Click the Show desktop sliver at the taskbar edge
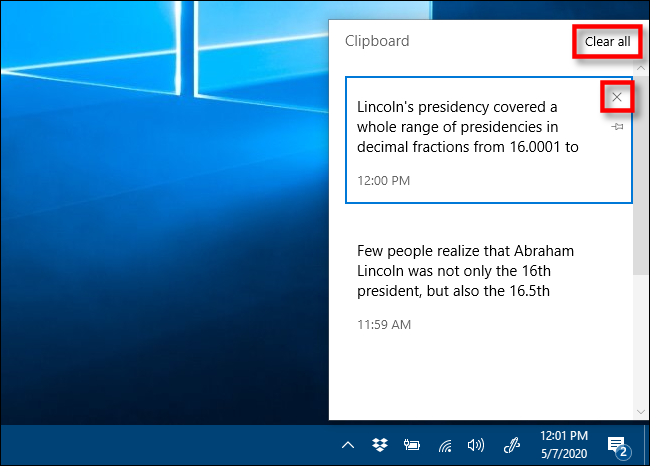The image size is (650, 466). coord(647,445)
